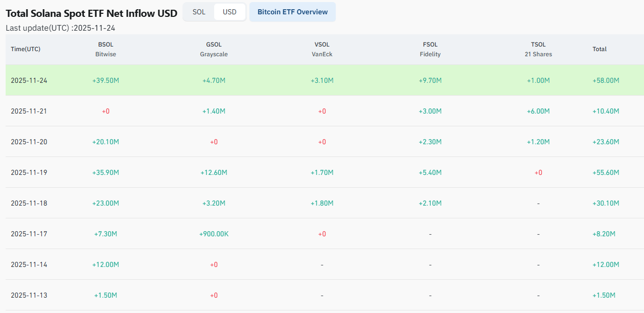Select the TSOL 21 Shares column header
Viewport: 644px width, 313px height.
(538, 49)
